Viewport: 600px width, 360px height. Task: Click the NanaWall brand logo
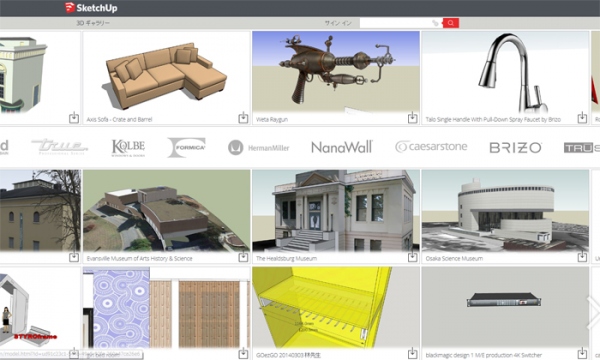click(x=341, y=147)
